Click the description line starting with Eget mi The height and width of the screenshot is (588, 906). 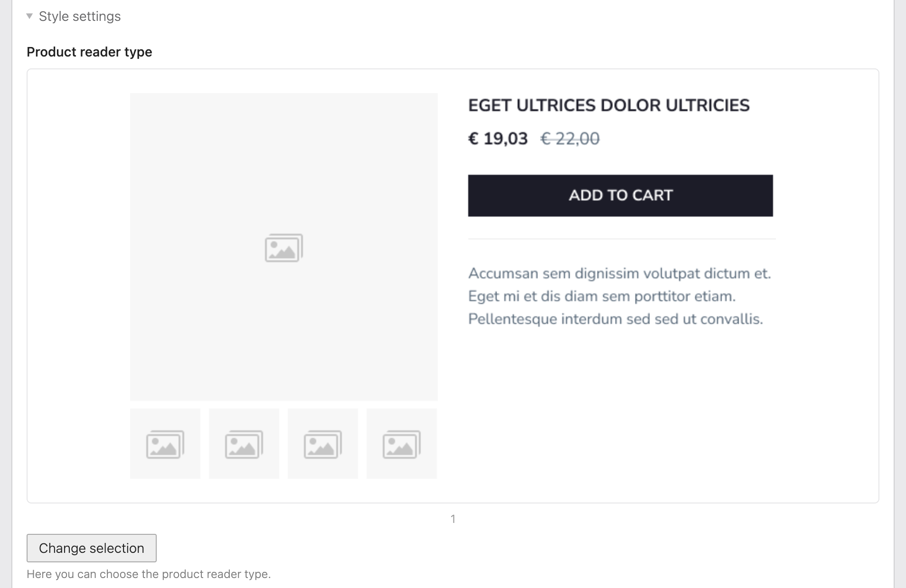[602, 296]
